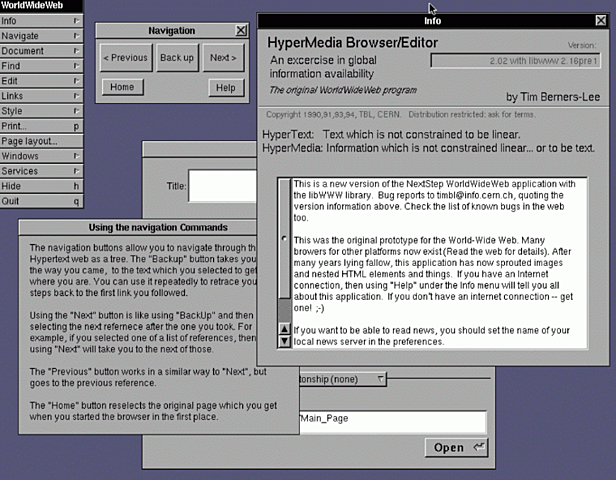
Task: Click the Title input field
Action: [x=222, y=186]
